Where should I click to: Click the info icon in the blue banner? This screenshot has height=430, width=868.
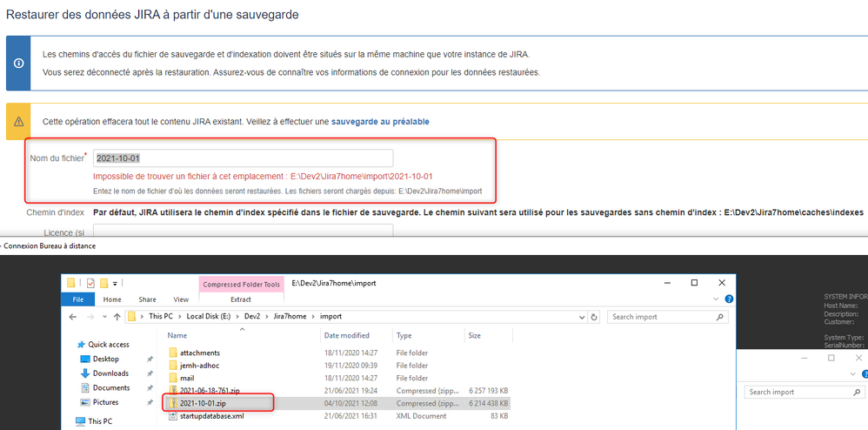[x=18, y=64]
